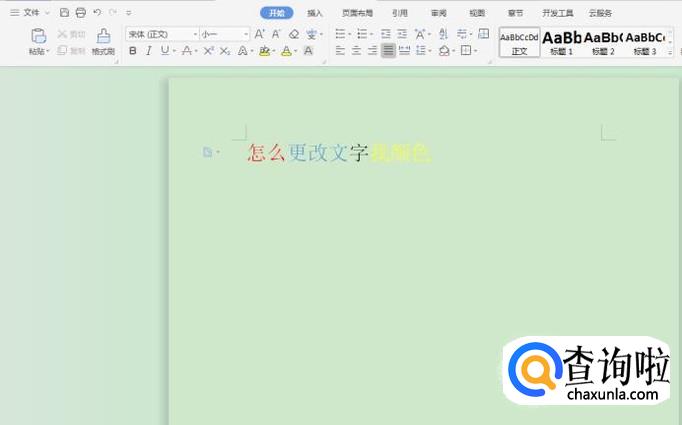Open the font name dropdown 宋体 (正文)

click(160, 34)
